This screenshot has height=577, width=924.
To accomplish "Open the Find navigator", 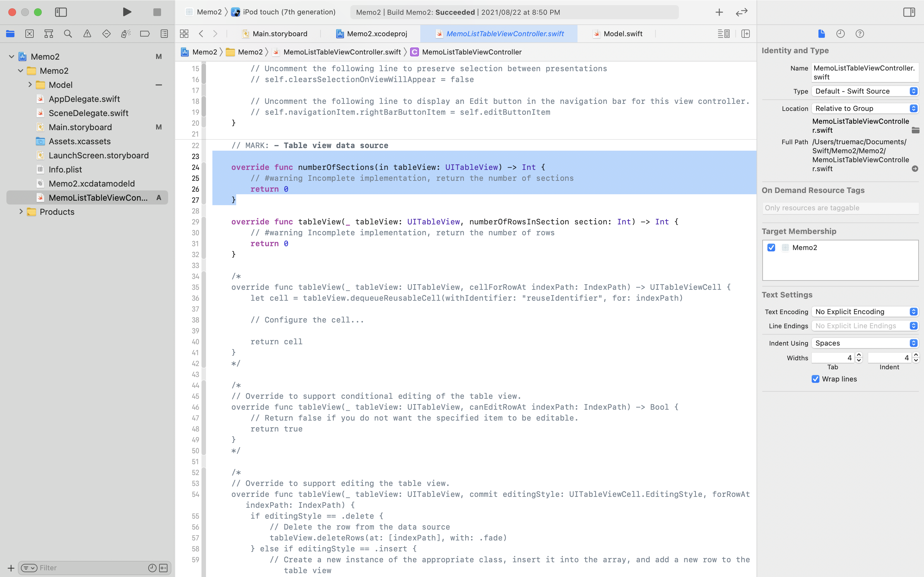I will [x=68, y=34].
